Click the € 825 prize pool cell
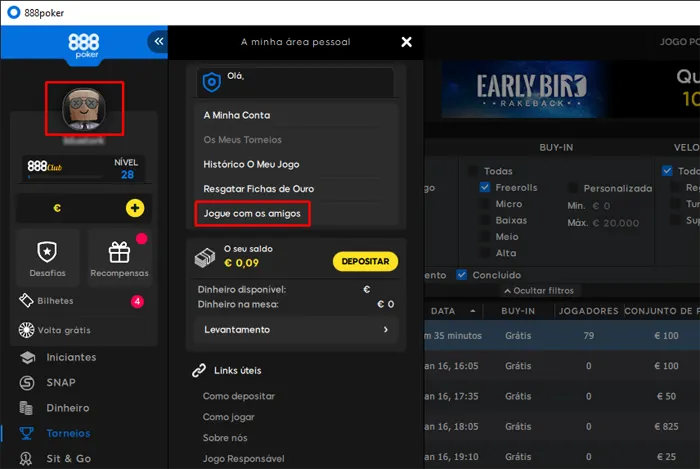 (666, 427)
